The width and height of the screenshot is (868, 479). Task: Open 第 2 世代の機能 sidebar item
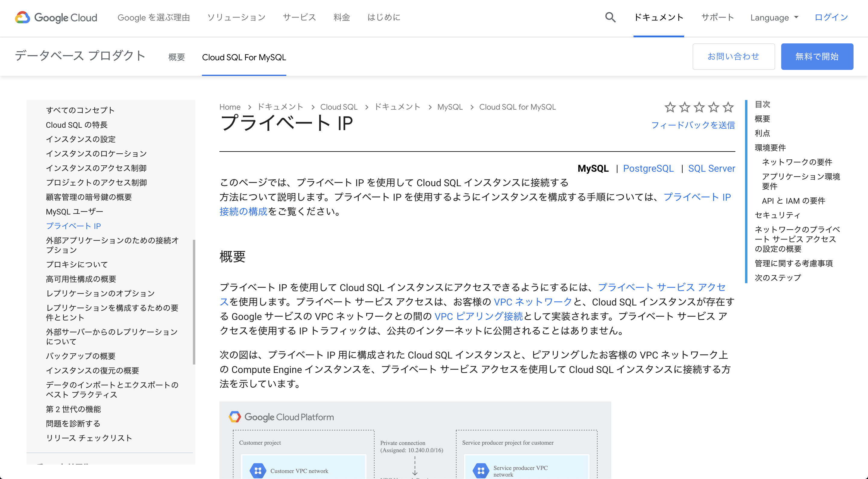[74, 409]
